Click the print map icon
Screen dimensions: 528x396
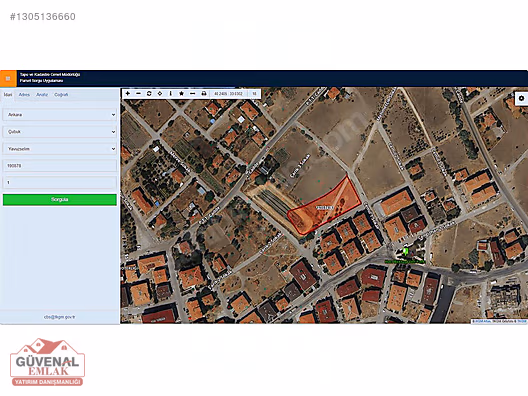coord(204,94)
